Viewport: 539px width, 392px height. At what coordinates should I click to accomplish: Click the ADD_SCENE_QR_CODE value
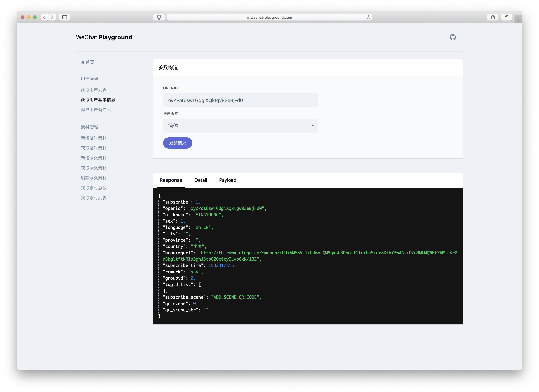pos(235,297)
